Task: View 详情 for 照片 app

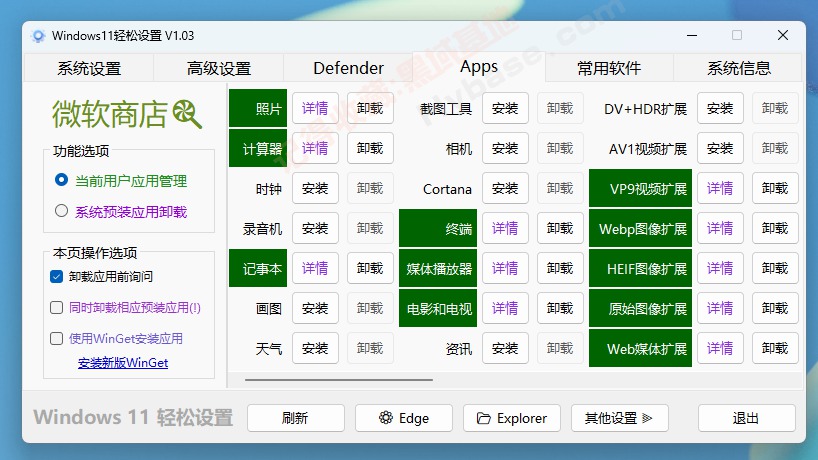Action: (315, 108)
